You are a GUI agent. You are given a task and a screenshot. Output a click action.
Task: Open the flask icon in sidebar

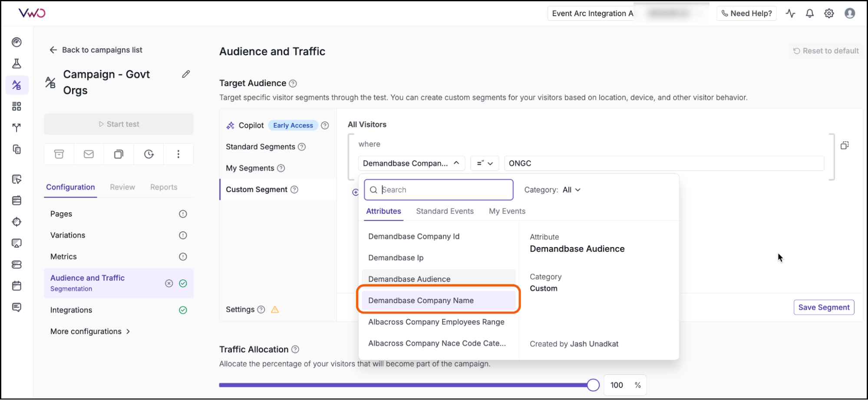(17, 63)
